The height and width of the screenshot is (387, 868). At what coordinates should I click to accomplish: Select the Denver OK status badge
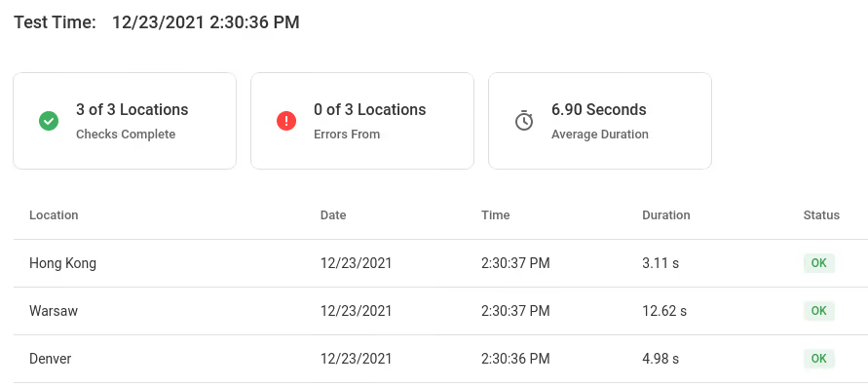(x=818, y=358)
